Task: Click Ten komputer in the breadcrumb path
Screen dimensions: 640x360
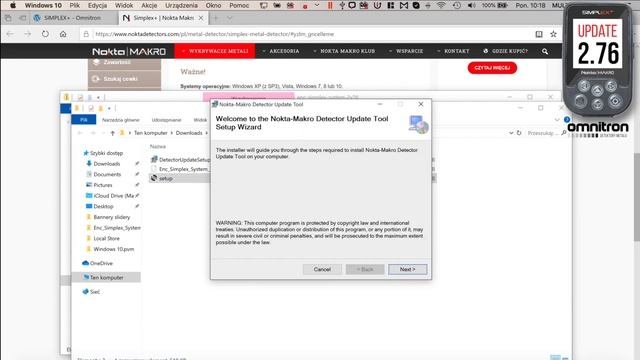Action: click(x=151, y=133)
